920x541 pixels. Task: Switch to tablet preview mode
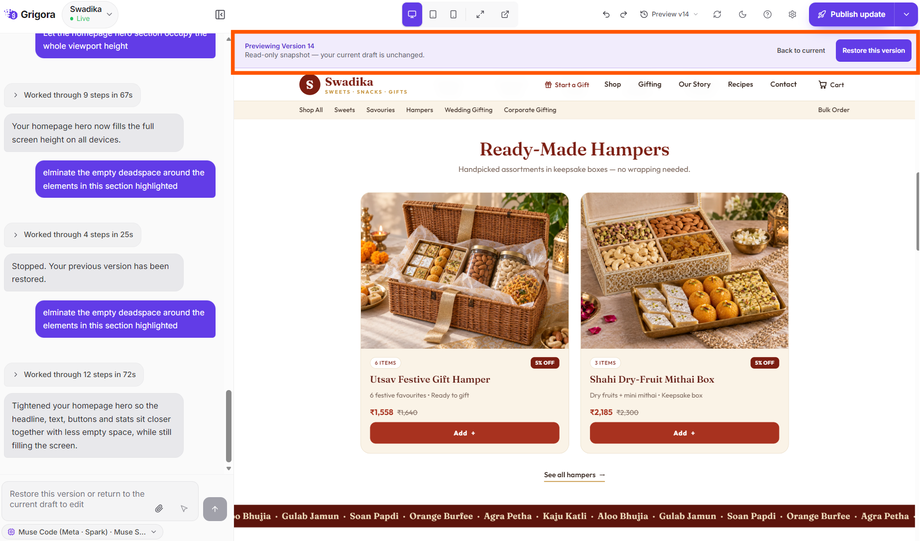click(433, 15)
